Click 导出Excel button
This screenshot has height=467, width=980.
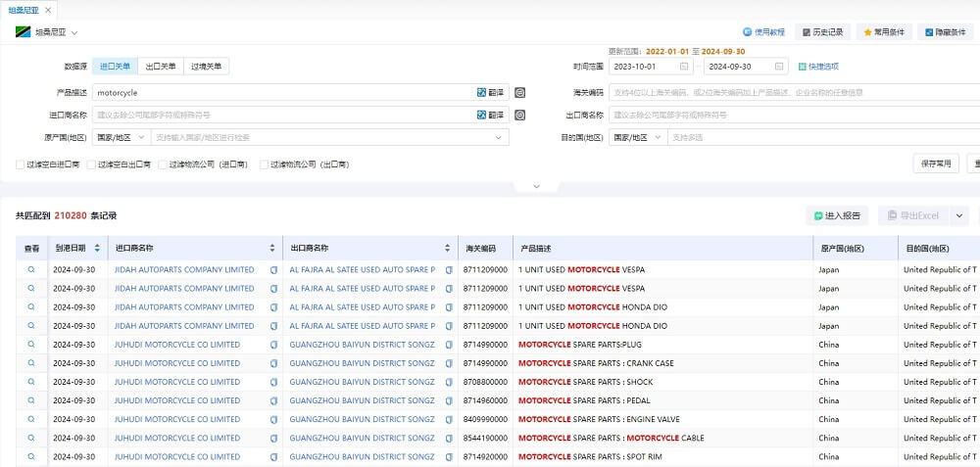(x=912, y=216)
